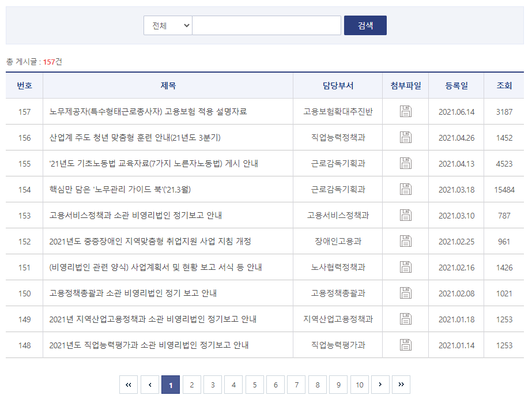Open the 전체 search category dropdown
This screenshot has height=399, width=532.
click(168, 25)
